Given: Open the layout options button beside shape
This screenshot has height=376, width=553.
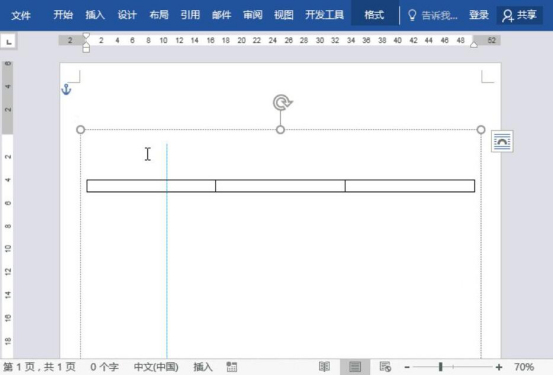Looking at the screenshot, I should [502, 141].
